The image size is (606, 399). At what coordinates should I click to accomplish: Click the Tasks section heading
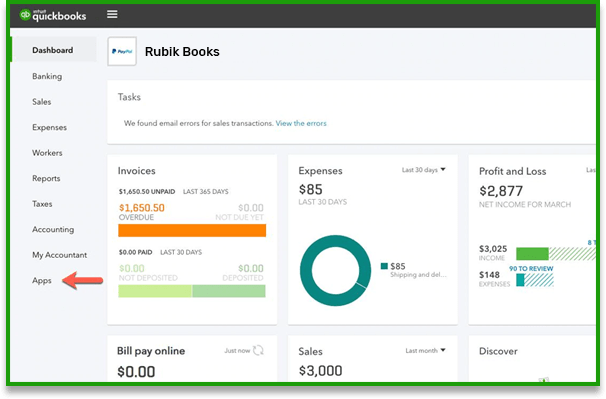(129, 97)
